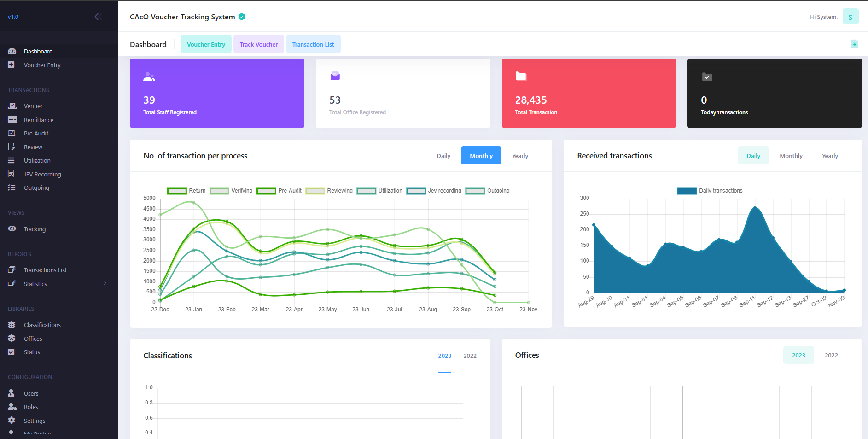This screenshot has width=868, height=439.
Task: Click the Verifier icon in sidebar
Action: pos(12,106)
